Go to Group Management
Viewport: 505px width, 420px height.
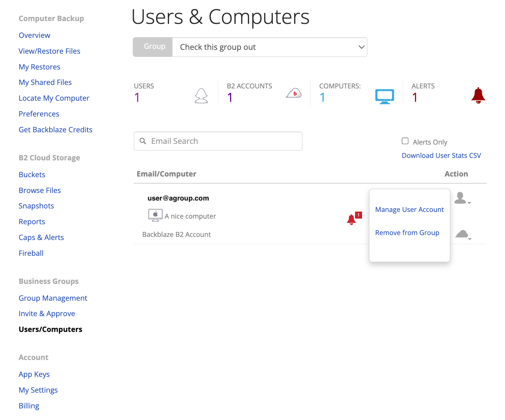pos(53,298)
